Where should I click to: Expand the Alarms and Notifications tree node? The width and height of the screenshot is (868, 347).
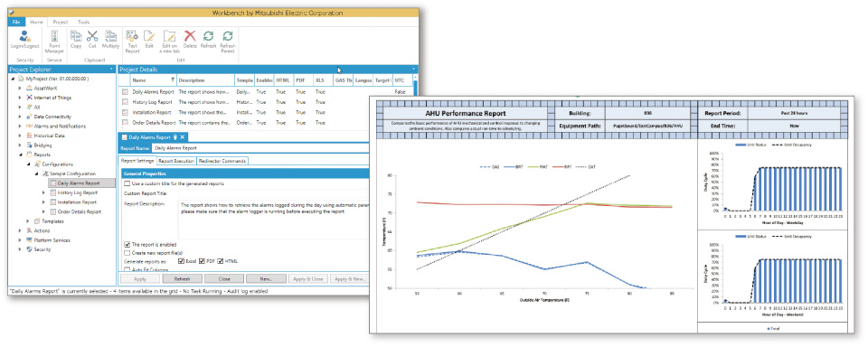coord(21,127)
